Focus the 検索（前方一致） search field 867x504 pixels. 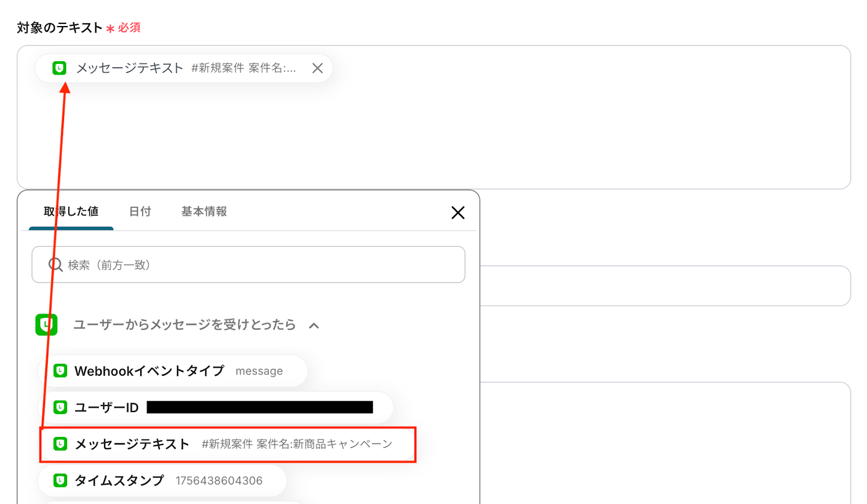tap(248, 265)
